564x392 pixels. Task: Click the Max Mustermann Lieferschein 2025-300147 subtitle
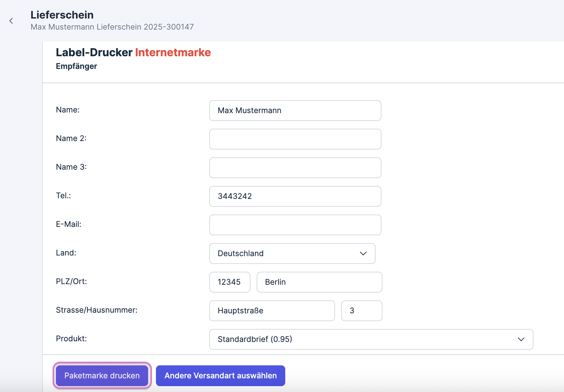112,27
